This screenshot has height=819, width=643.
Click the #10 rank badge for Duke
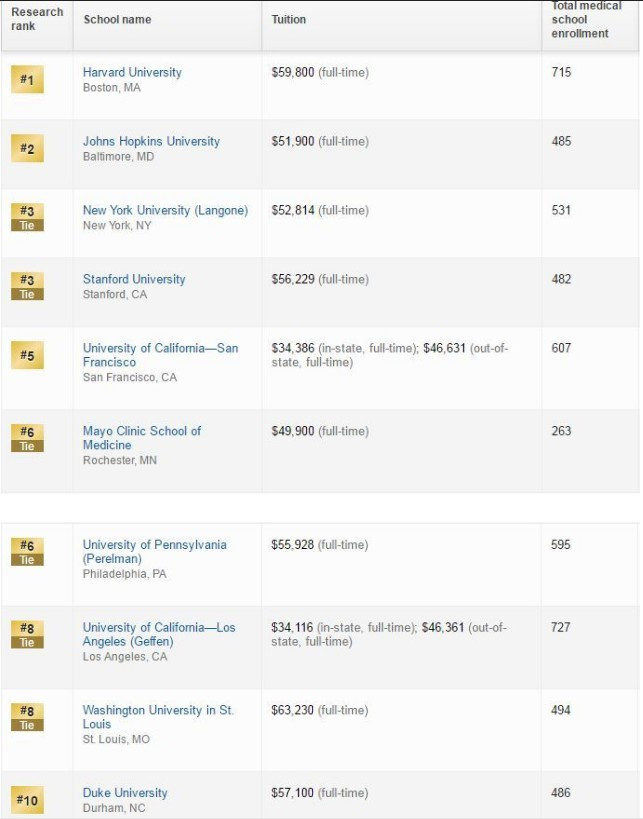click(27, 800)
